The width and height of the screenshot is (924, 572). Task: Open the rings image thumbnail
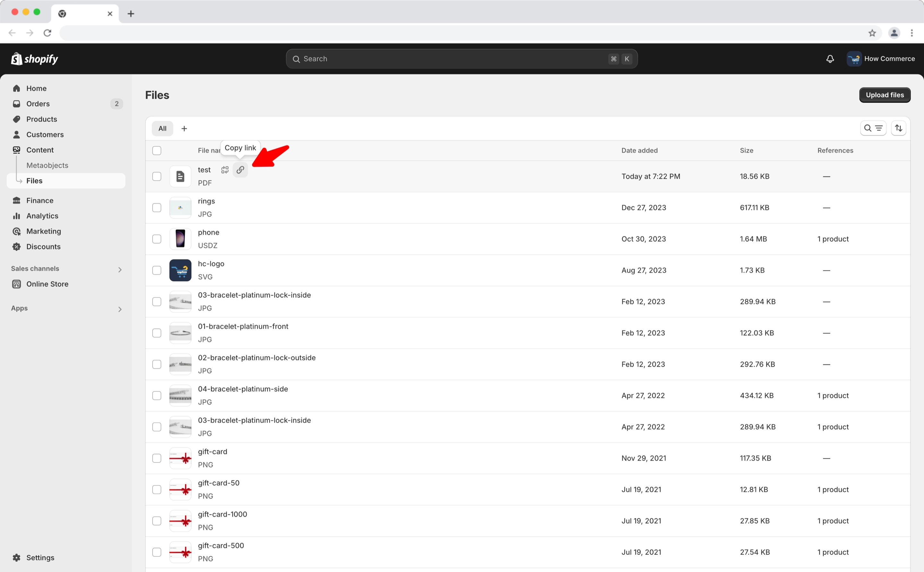[x=180, y=208]
